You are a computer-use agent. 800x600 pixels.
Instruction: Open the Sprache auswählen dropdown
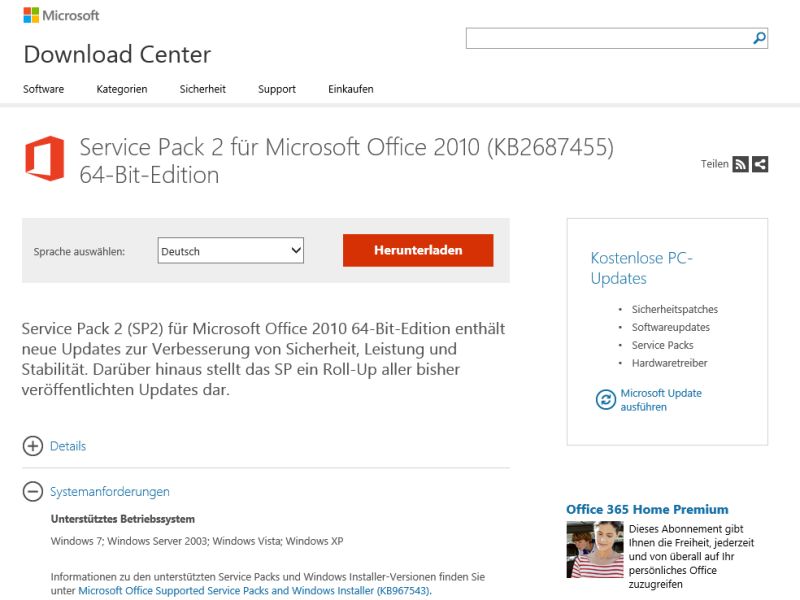231,251
